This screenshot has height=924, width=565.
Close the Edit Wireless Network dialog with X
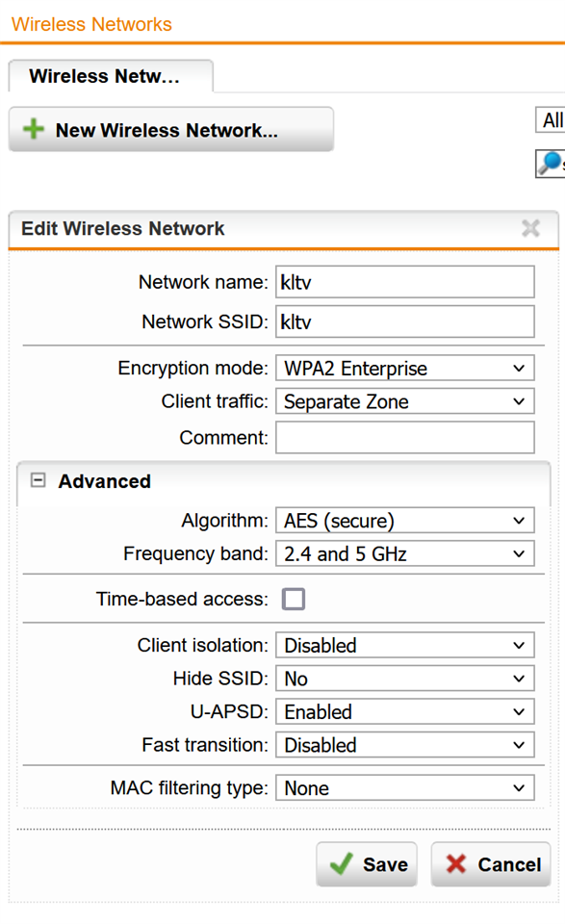pyautogui.click(x=530, y=228)
